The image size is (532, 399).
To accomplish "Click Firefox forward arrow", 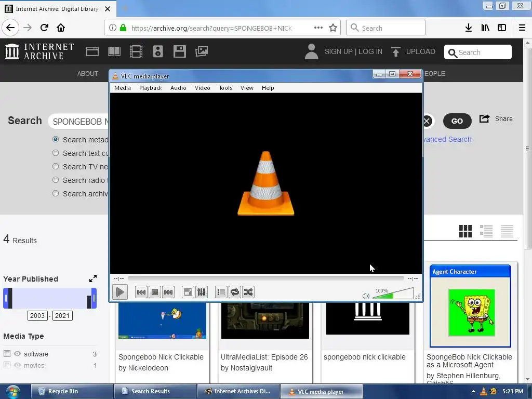I will [28, 28].
